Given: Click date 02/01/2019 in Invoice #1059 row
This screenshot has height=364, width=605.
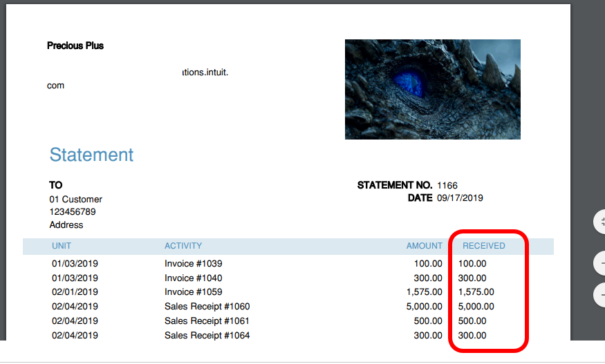Looking at the screenshot, I should tap(75, 292).
